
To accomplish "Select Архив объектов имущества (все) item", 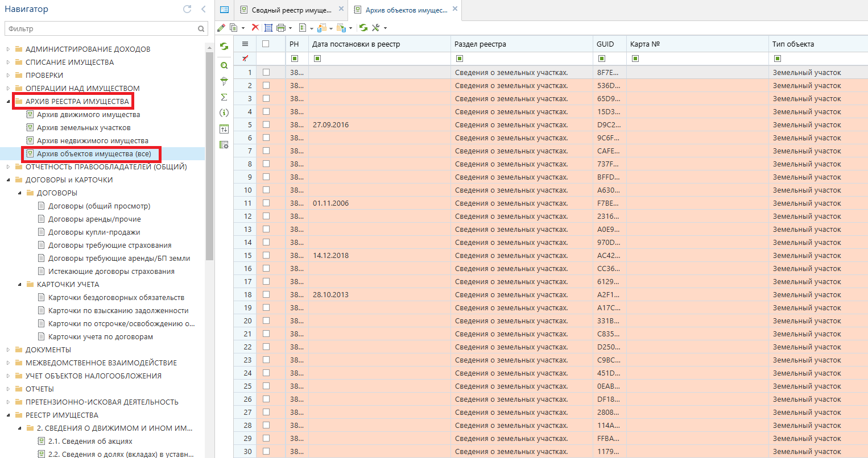I will point(94,153).
